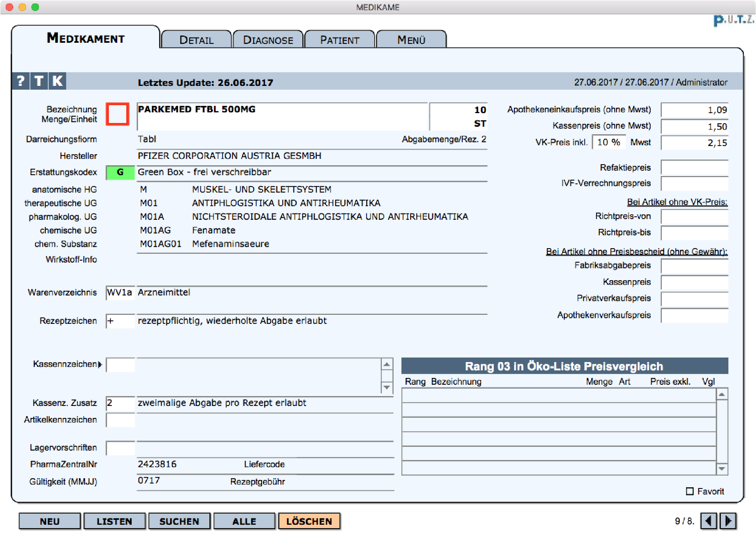Click the Rang 03 in Öko-Liste Preisvergleich header
Screen dimensions: 756x541
point(565,366)
